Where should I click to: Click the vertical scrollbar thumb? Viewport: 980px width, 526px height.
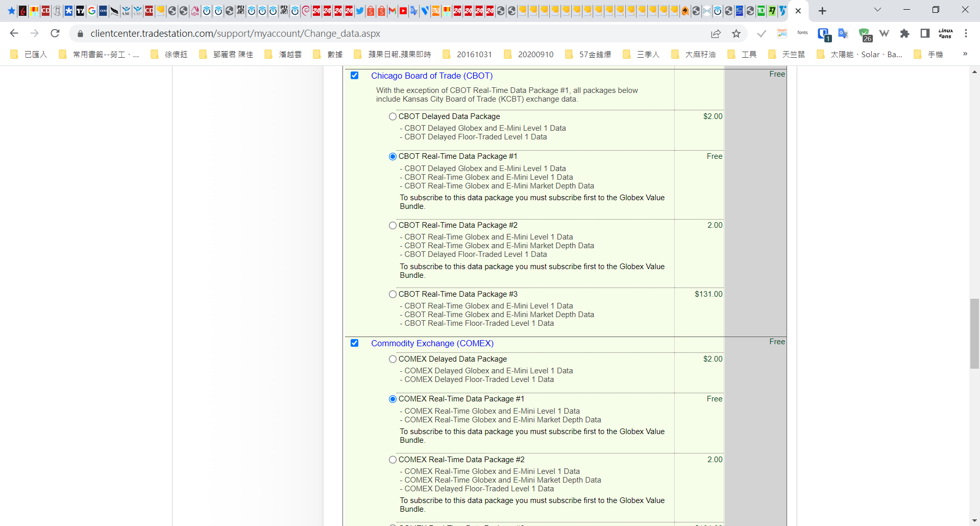point(974,333)
